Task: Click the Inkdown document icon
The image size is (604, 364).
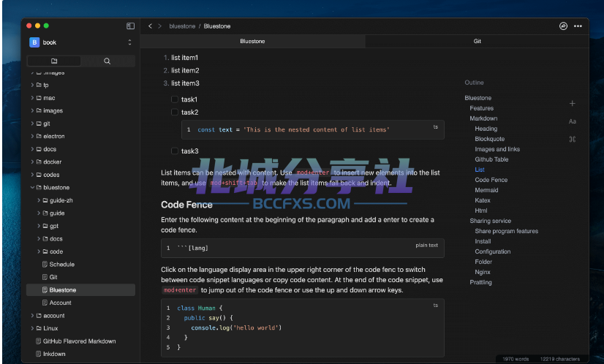Action: coord(38,354)
